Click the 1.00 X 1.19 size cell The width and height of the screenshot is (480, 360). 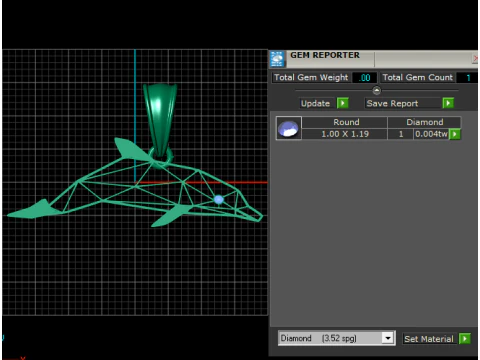tap(345, 134)
